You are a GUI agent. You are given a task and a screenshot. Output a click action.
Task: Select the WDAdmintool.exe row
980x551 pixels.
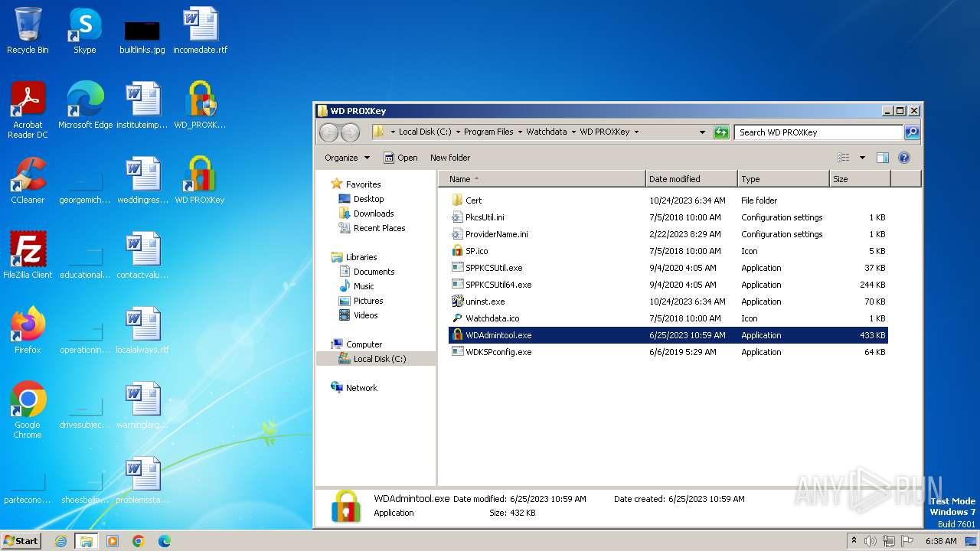pyautogui.click(x=668, y=335)
